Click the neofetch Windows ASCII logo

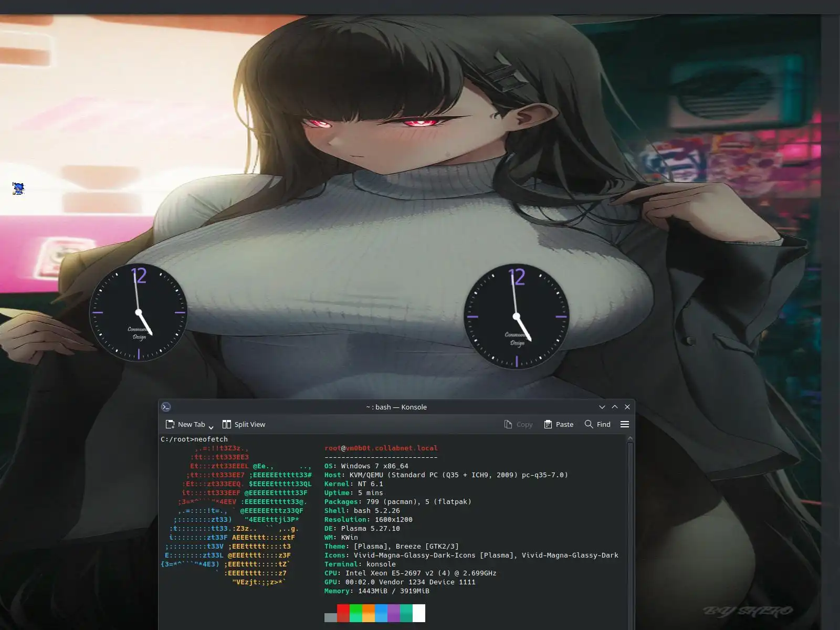236,516
